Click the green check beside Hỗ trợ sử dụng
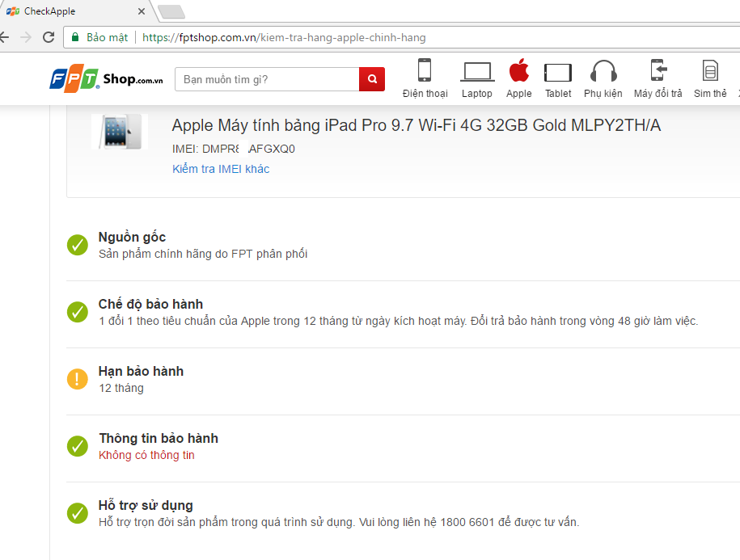 click(78, 513)
